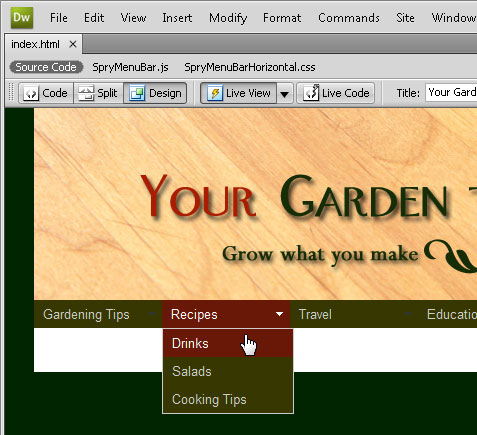Switch to Code view

[46, 93]
